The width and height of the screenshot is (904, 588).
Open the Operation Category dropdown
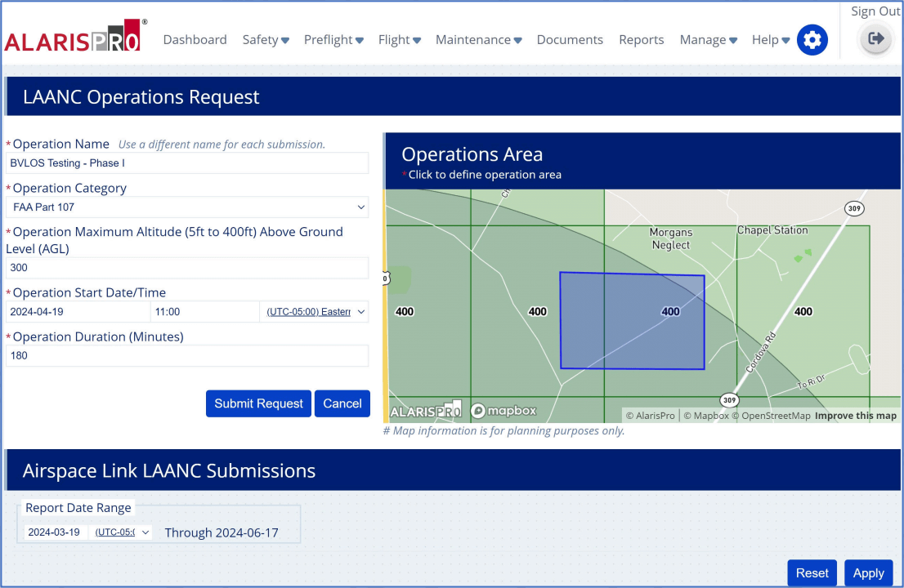click(x=186, y=207)
